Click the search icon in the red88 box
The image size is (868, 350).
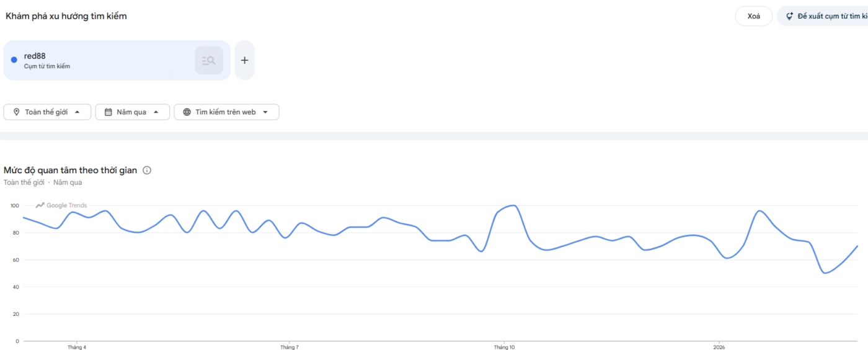209,60
